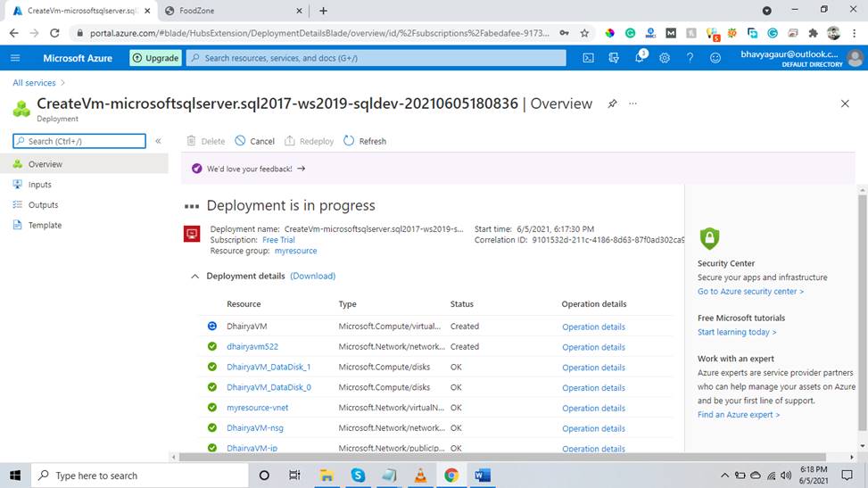Cancel the in-progress deployment
The height and width of the screenshot is (488, 868).
254,141
